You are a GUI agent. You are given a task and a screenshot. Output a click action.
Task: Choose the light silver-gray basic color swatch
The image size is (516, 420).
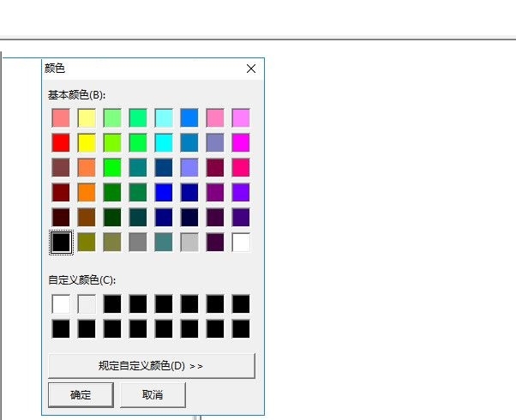pos(189,243)
